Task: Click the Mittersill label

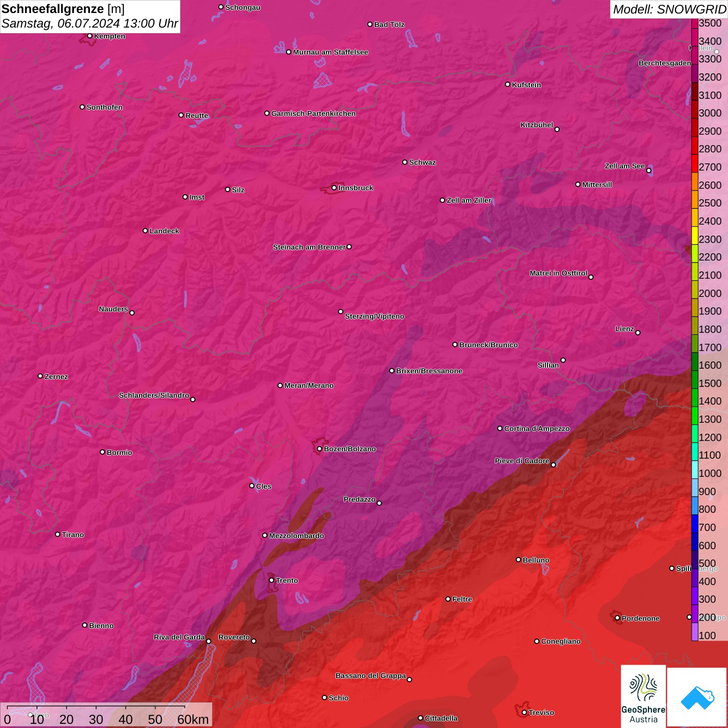Action: tap(597, 185)
